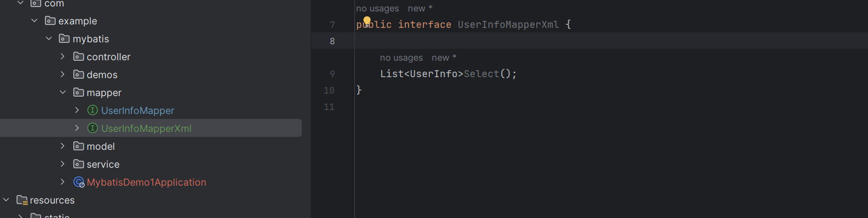The image size is (868, 218).
Task: Click the MybatisDemo1Application run class icon
Action: 79,182
